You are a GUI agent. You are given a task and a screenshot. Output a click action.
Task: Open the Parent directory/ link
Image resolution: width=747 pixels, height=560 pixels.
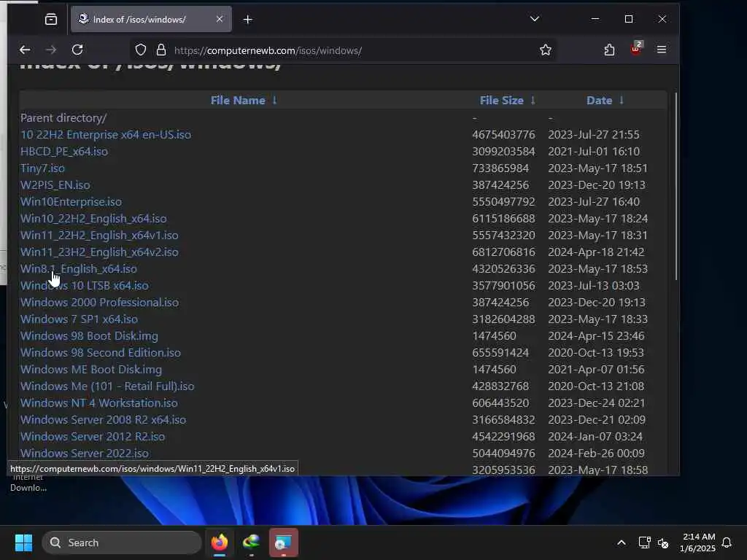(63, 117)
